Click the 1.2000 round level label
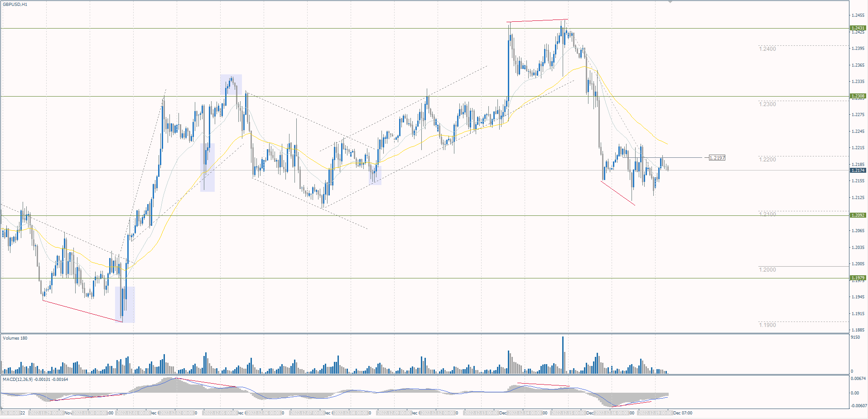868x419 pixels. click(x=767, y=270)
